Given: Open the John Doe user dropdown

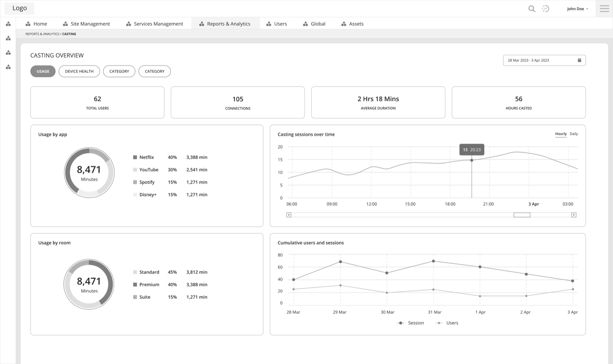Looking at the screenshot, I should click(x=577, y=9).
